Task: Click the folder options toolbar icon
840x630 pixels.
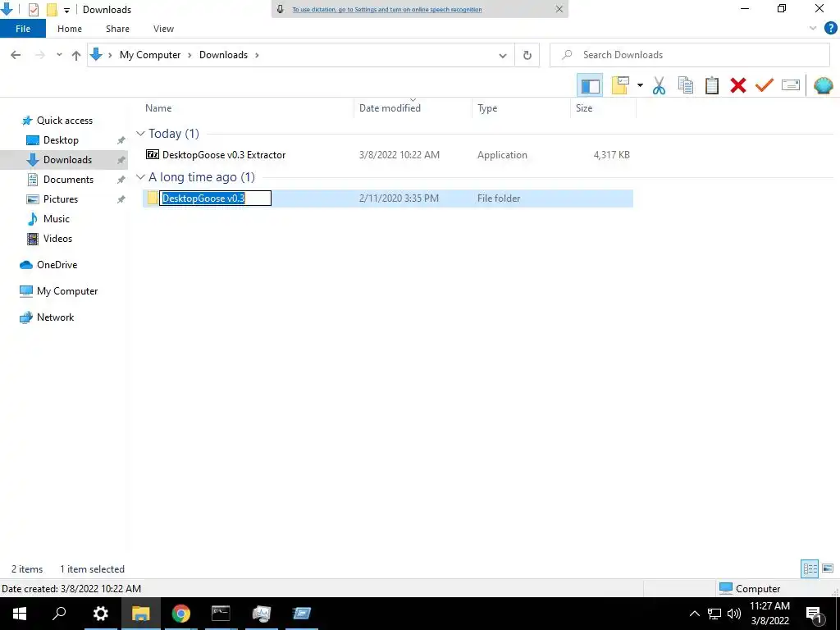Action: click(620, 85)
